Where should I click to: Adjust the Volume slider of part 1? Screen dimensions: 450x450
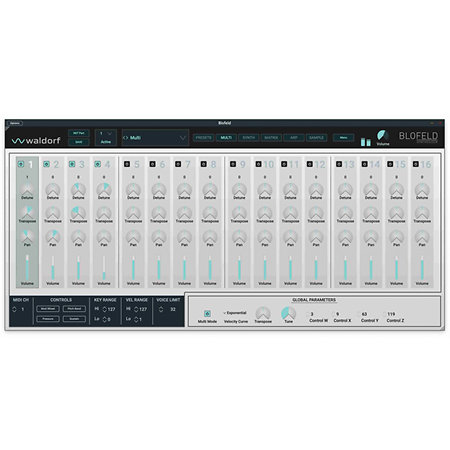click(x=27, y=268)
